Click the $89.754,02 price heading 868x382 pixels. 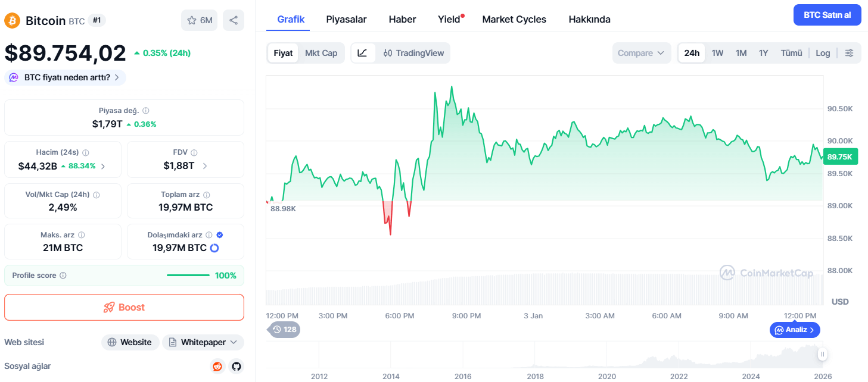(65, 53)
